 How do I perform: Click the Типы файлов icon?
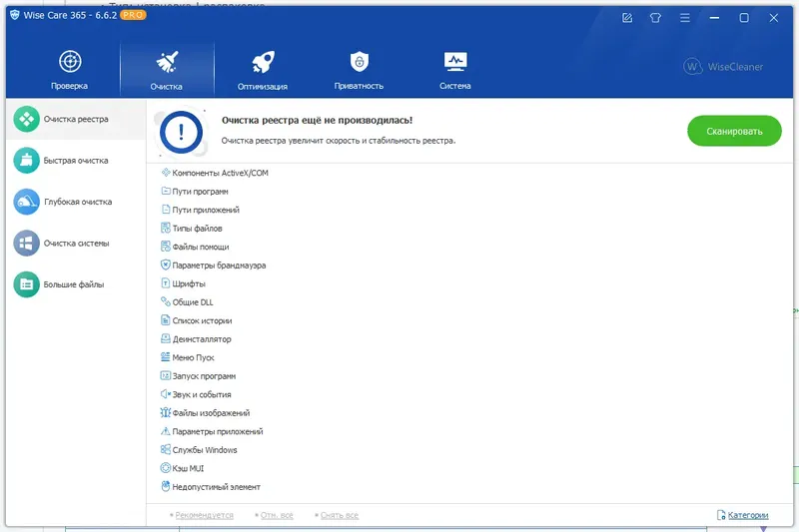[x=166, y=228]
